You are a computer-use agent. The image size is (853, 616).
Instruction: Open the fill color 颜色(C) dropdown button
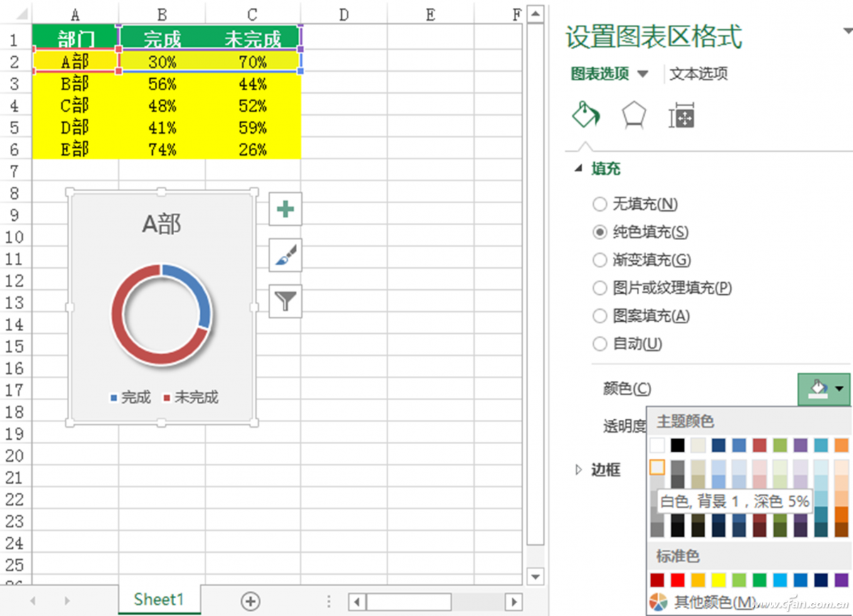tap(824, 389)
